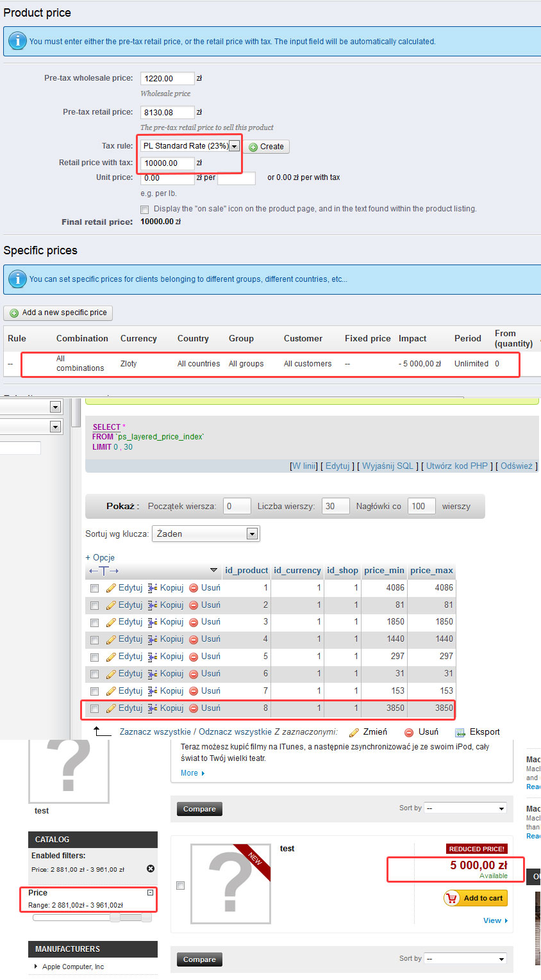Expand the Sortuj wg klucza dropdown
The width and height of the screenshot is (541, 980).
point(252,534)
